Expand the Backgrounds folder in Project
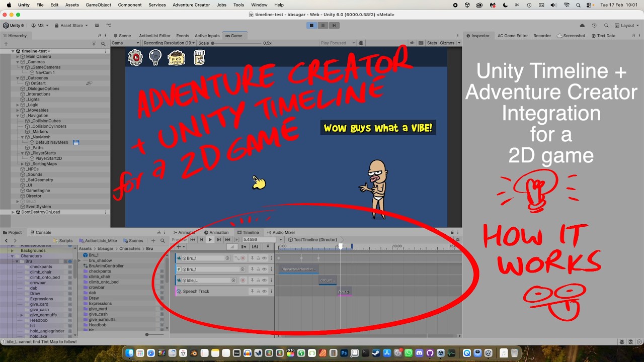 [12, 250]
